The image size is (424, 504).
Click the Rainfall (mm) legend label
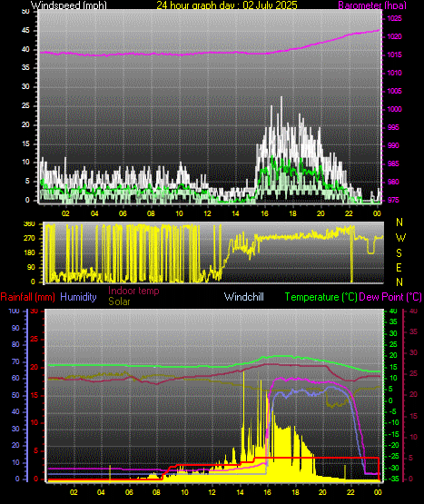pos(27,297)
